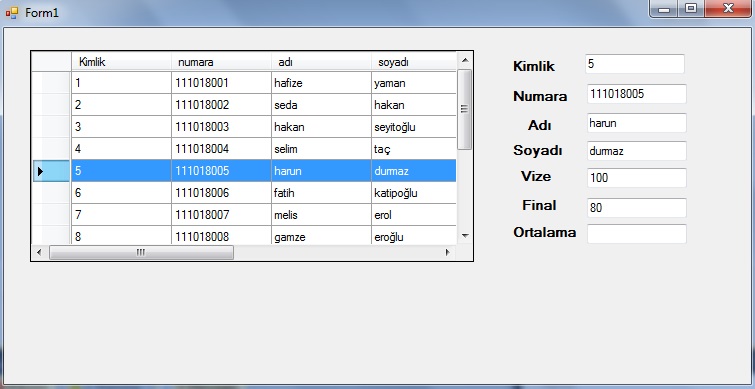Focus the Numara text field

click(x=637, y=94)
